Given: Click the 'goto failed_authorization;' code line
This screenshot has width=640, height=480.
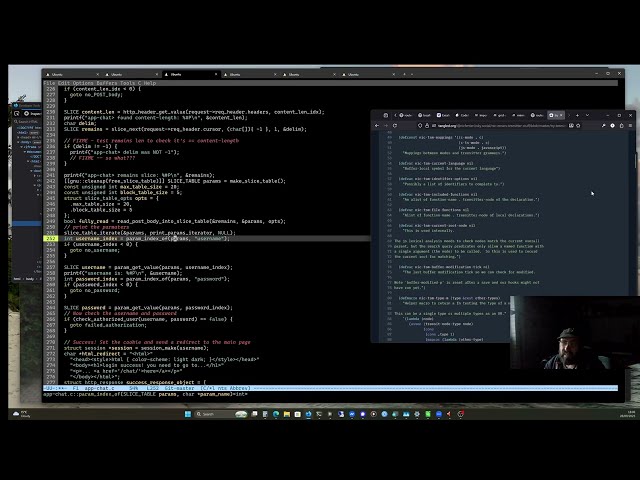Looking at the screenshot, I should pyautogui.click(x=108, y=325).
